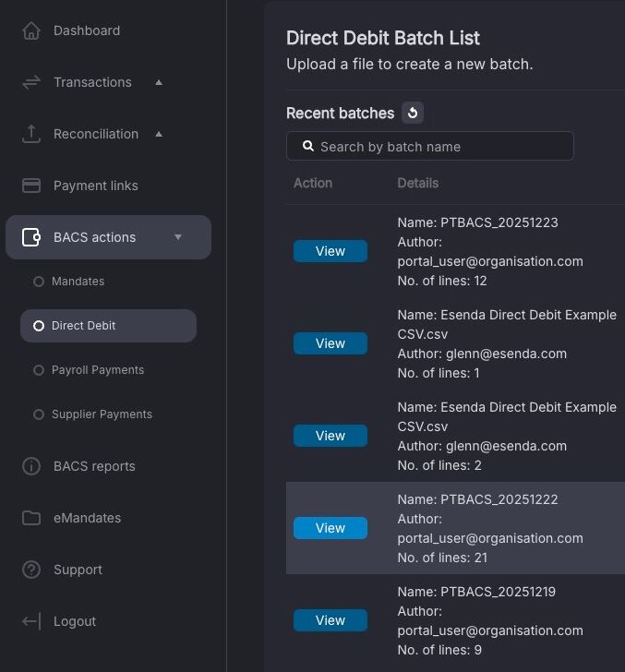View batch PTBACS_20251223
Viewport: 625px width, 672px height.
331,251
